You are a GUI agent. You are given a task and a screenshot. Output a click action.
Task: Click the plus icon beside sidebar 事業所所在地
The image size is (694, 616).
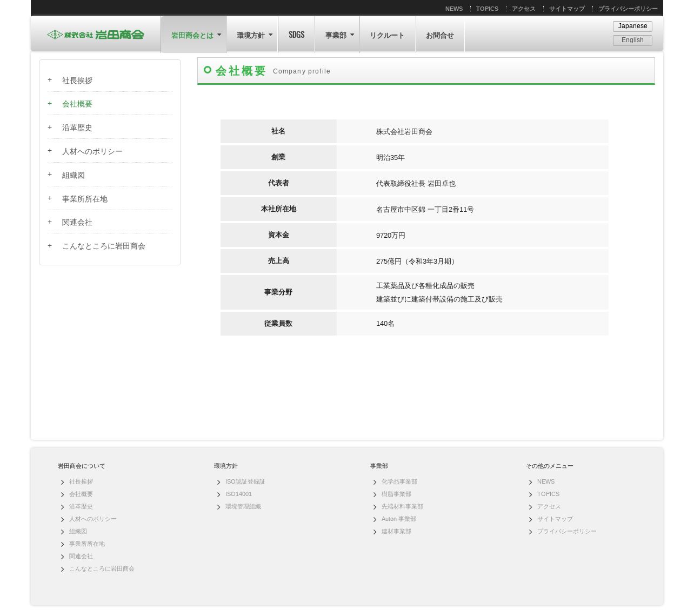(x=50, y=198)
